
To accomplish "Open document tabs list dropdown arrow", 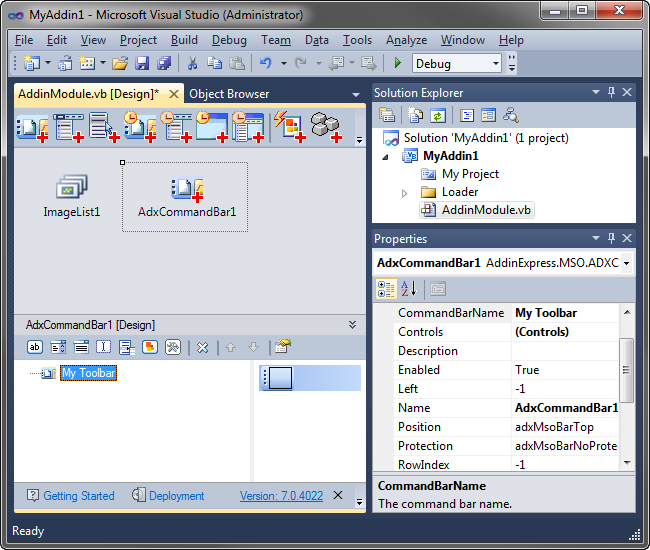I will pyautogui.click(x=356, y=95).
